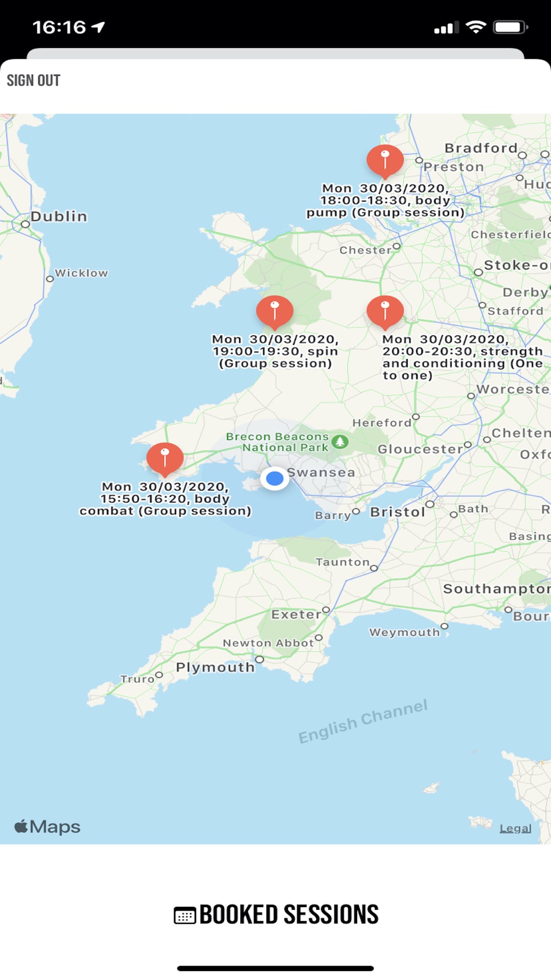Open the Legal link on map
This screenshot has height=980, width=551.
[516, 828]
